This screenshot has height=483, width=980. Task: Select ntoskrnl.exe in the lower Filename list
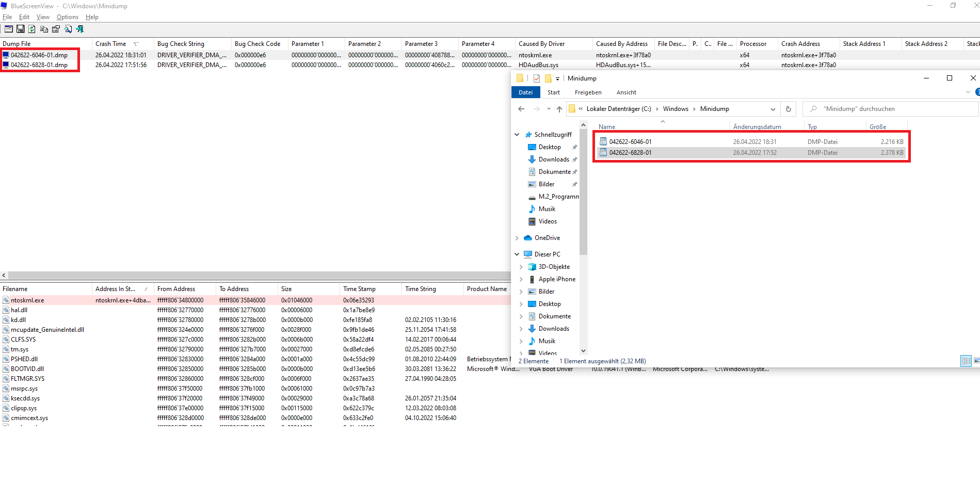(27, 300)
